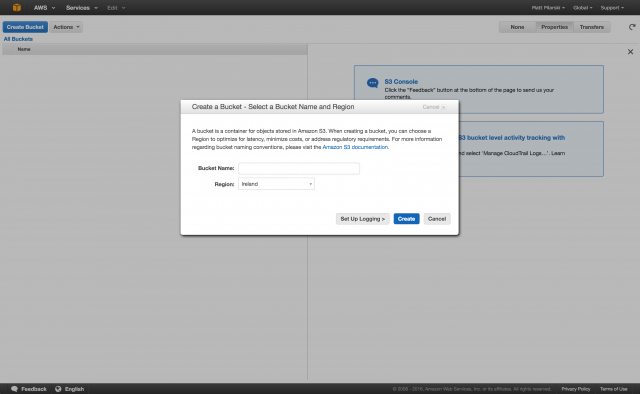The width and height of the screenshot is (640, 394).
Task: Click into the Bucket Name text field
Action: 299,168
